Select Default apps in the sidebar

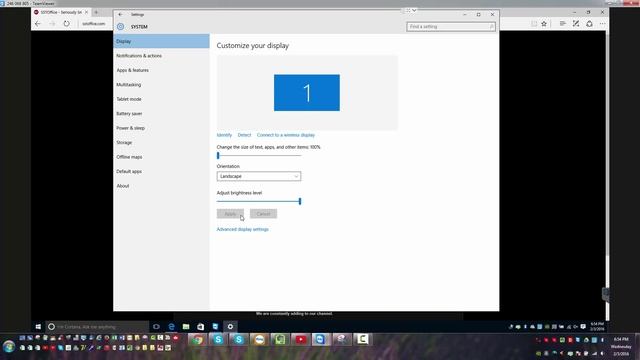click(x=162, y=171)
